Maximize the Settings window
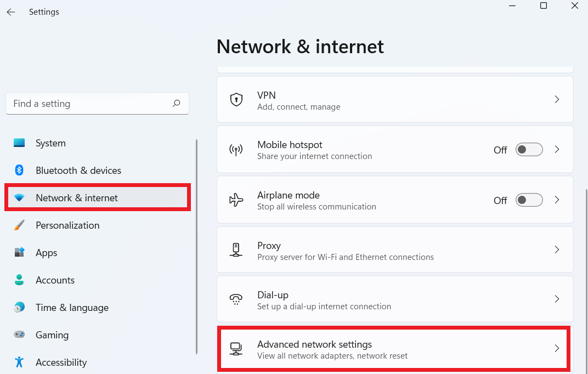Viewport: 588px width, 374px height. pyautogui.click(x=544, y=5)
